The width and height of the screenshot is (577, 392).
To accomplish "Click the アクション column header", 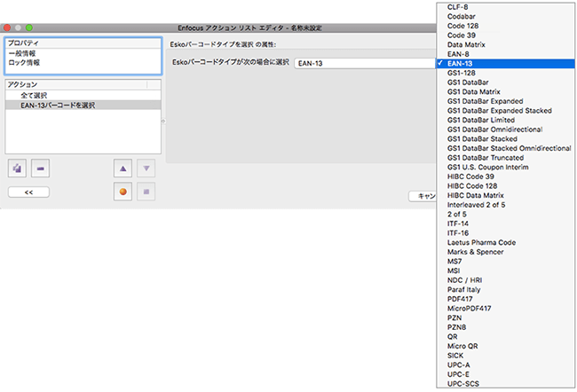I will 76,84.
